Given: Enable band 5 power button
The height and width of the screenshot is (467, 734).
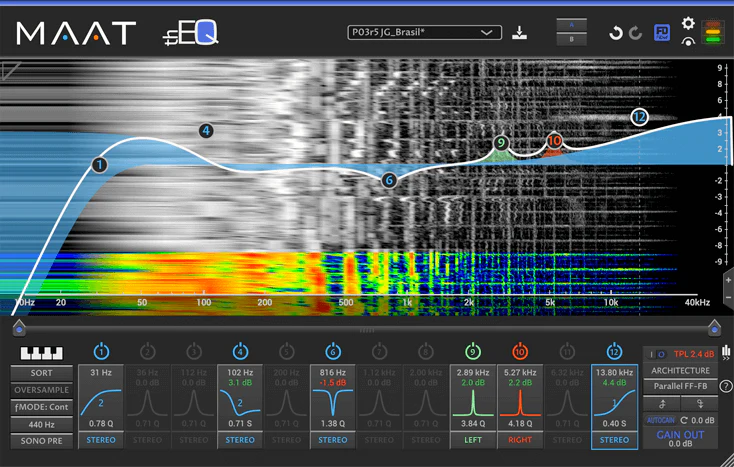Looking at the screenshot, I should 286,351.
